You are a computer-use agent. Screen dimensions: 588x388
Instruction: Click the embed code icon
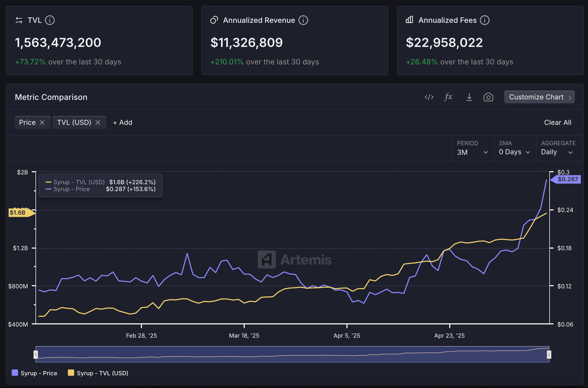(x=429, y=97)
